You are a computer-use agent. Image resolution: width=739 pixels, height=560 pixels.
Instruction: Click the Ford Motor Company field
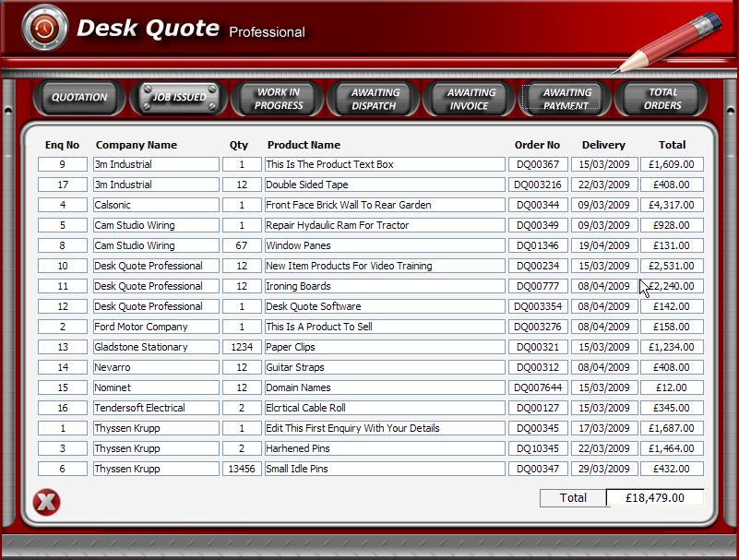156,327
